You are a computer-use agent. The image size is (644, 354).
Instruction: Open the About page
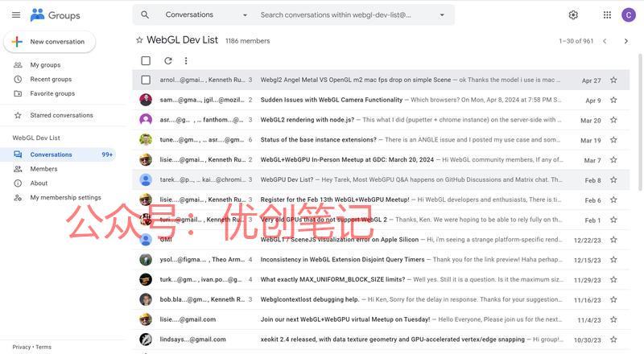[39, 183]
